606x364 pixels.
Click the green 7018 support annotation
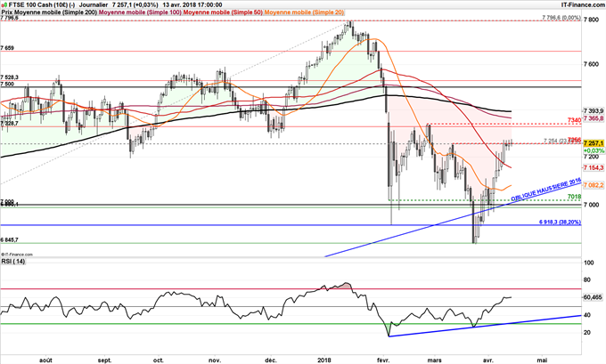click(x=574, y=197)
